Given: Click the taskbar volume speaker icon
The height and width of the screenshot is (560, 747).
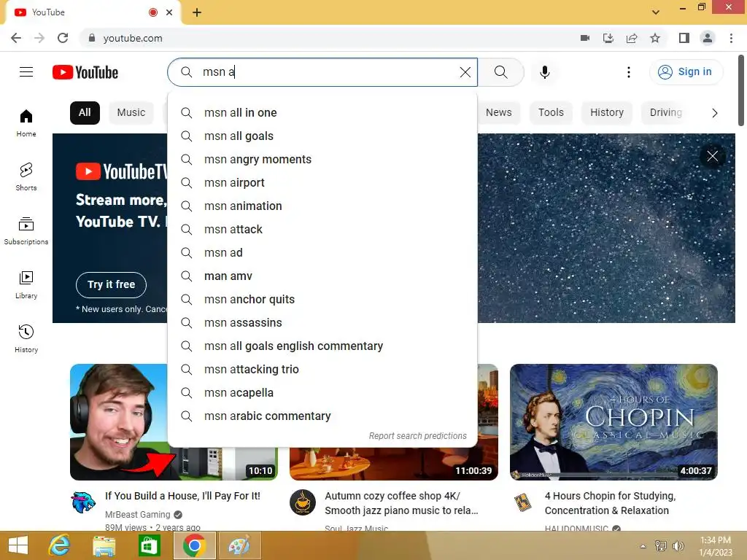Looking at the screenshot, I should coord(678,545).
